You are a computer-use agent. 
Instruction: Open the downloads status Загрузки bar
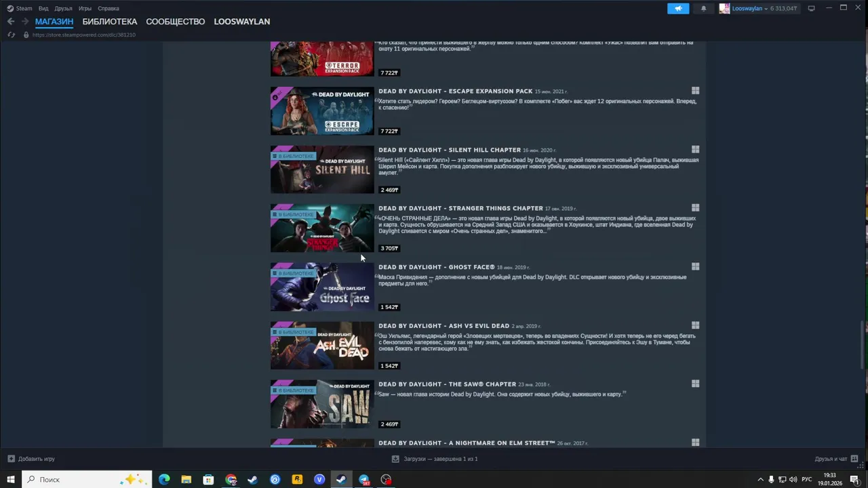pyautogui.click(x=435, y=459)
